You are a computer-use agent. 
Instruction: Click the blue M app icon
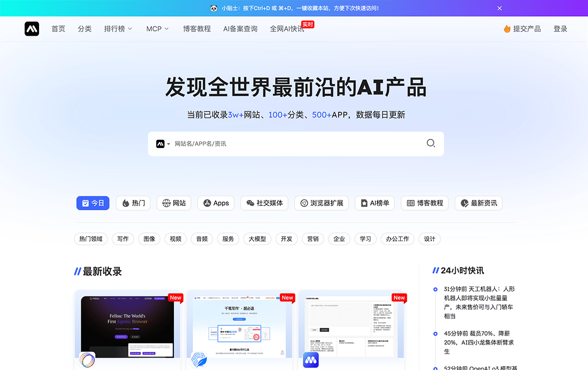tap(311, 360)
